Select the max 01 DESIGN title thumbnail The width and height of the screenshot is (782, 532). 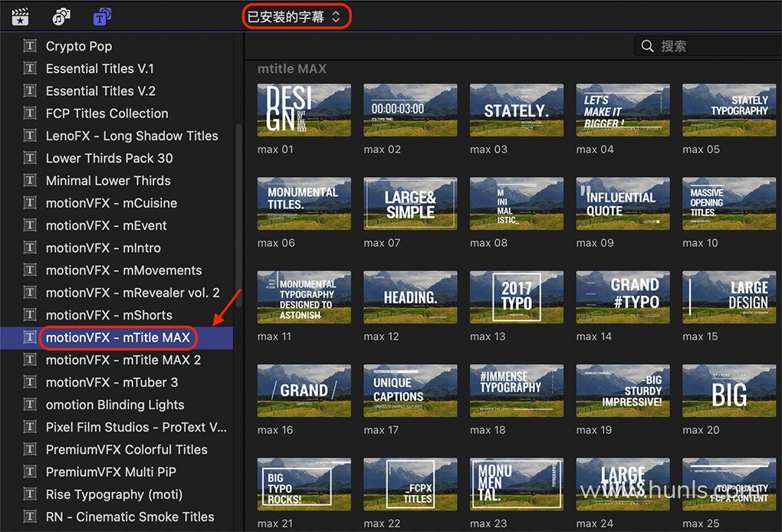tap(304, 110)
